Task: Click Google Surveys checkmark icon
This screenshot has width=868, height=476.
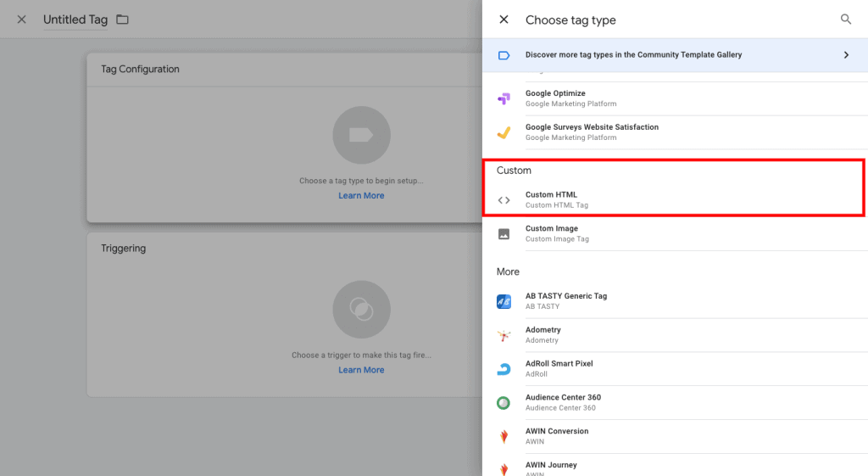Action: pyautogui.click(x=504, y=132)
